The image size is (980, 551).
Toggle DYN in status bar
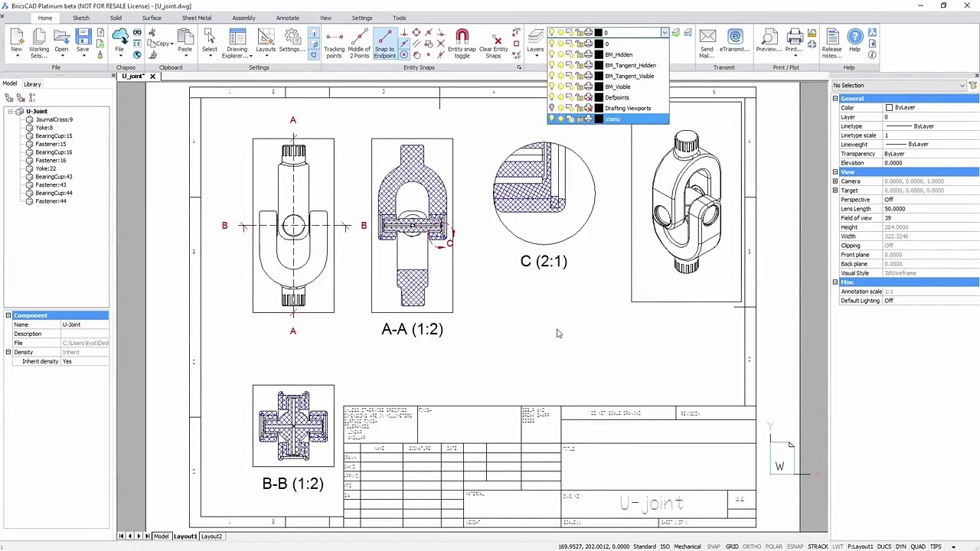[x=900, y=546]
